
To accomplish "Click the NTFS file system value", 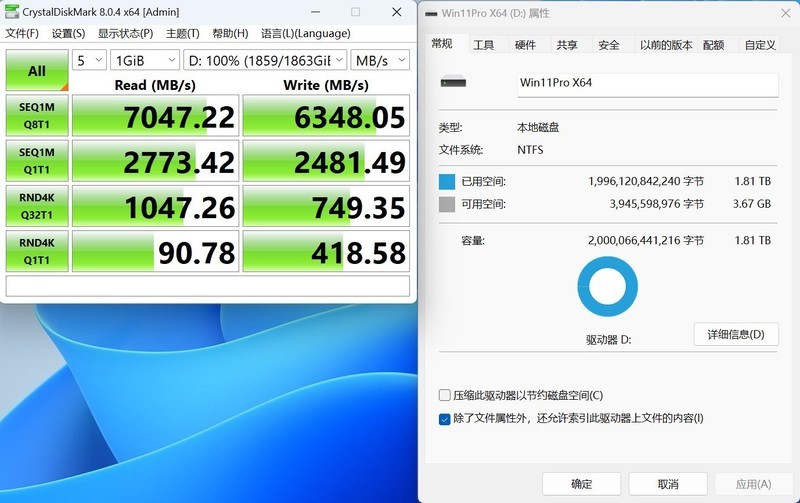I will click(530, 150).
